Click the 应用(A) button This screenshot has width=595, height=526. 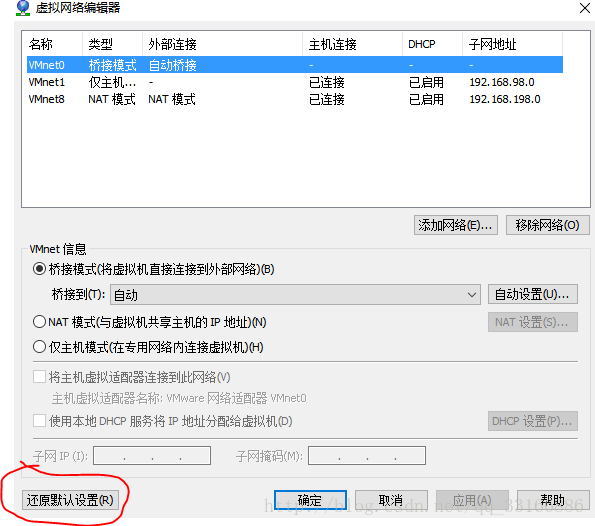pyautogui.click(x=472, y=500)
